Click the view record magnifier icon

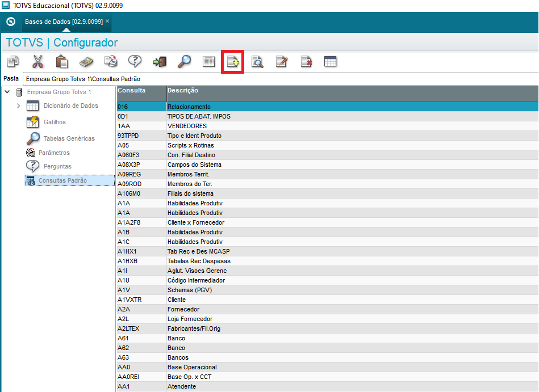point(257,62)
